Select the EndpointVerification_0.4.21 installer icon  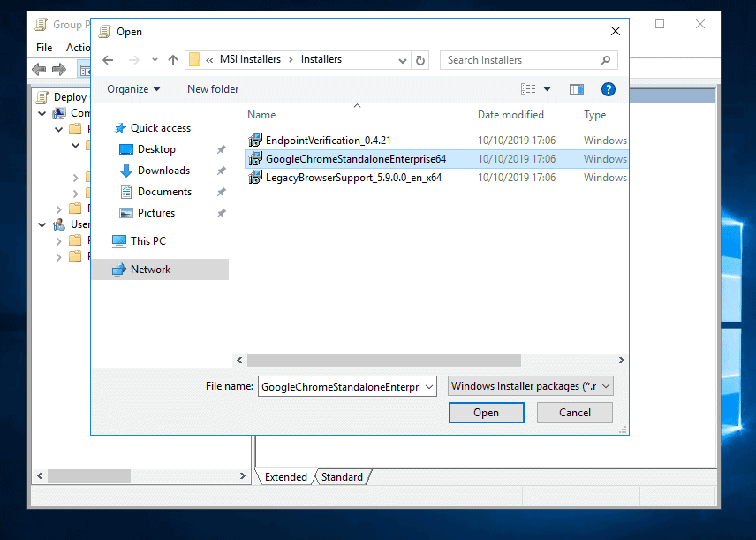[255, 140]
